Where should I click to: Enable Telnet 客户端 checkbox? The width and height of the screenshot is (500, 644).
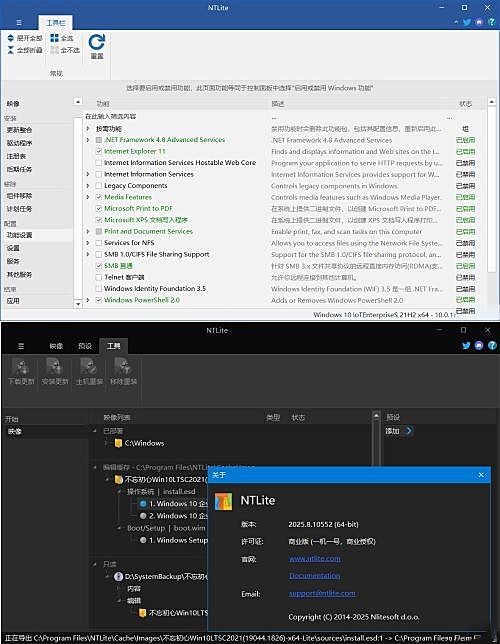tap(99, 277)
